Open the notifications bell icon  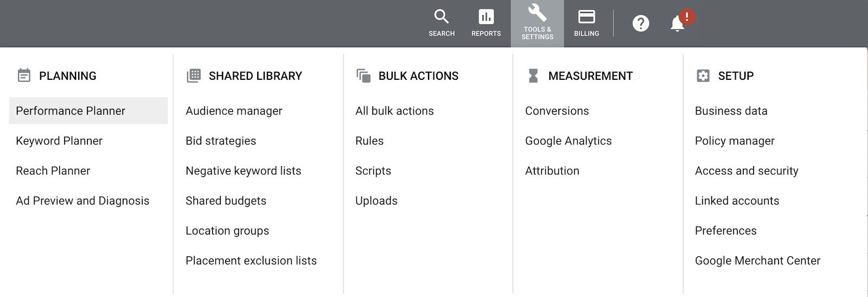pyautogui.click(x=677, y=24)
